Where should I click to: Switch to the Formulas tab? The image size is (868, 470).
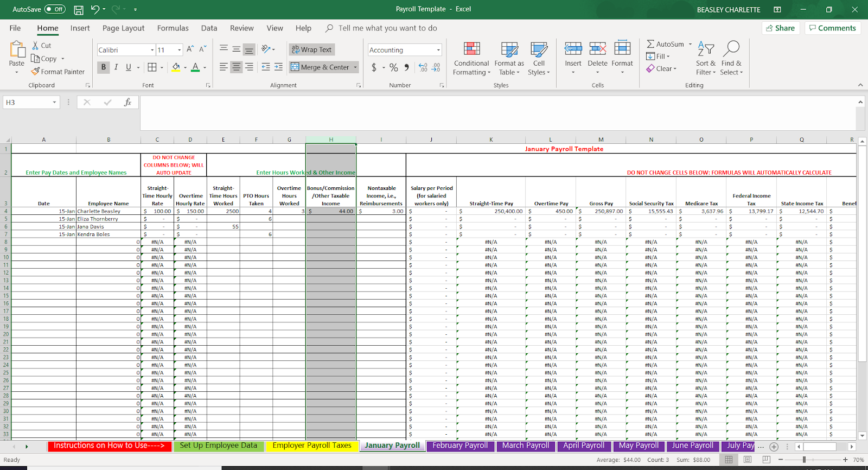pyautogui.click(x=173, y=28)
